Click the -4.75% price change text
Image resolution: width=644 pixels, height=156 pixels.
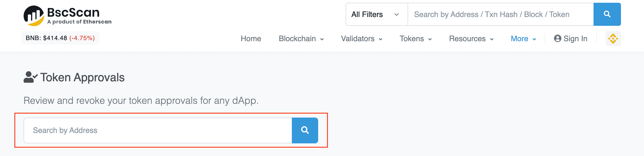(x=82, y=38)
